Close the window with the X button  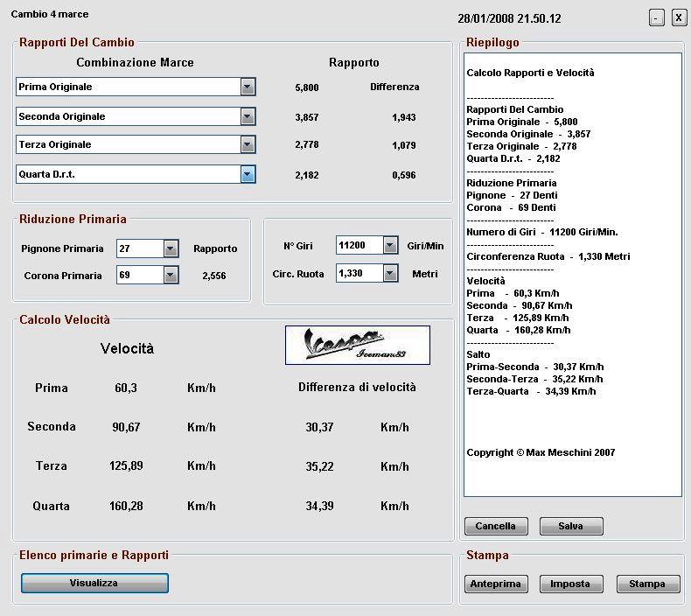point(679,18)
